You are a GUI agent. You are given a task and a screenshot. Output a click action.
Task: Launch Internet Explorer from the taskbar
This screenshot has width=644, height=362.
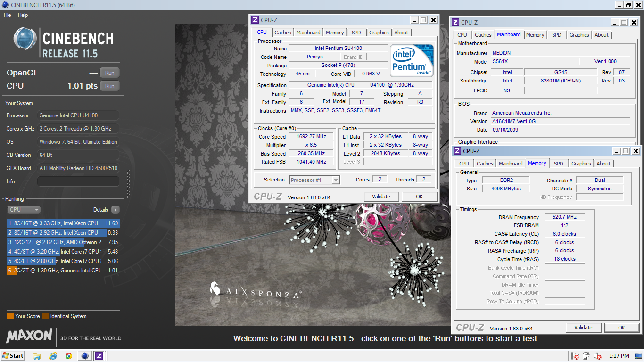coord(53,356)
